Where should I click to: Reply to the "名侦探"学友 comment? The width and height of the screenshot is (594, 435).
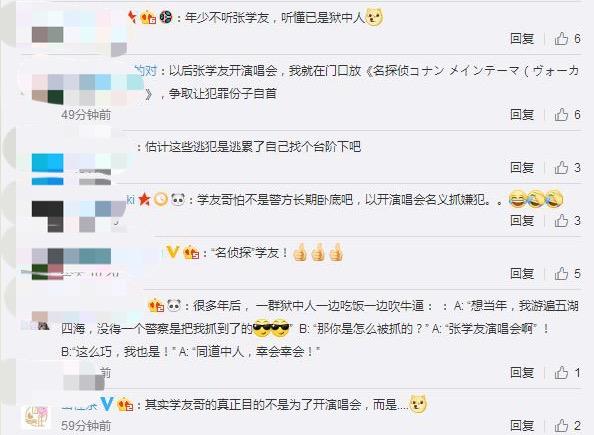click(522, 274)
